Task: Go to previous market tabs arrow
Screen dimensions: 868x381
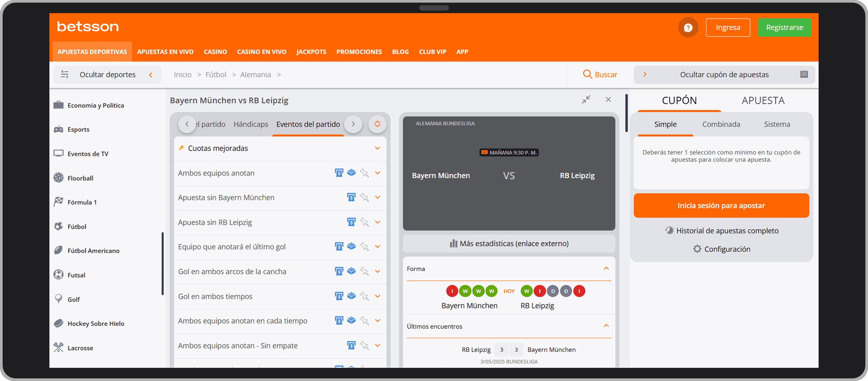Action: click(x=187, y=124)
